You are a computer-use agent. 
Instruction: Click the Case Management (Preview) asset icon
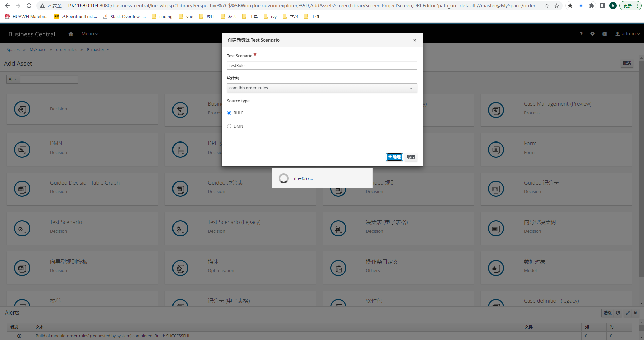click(x=496, y=110)
